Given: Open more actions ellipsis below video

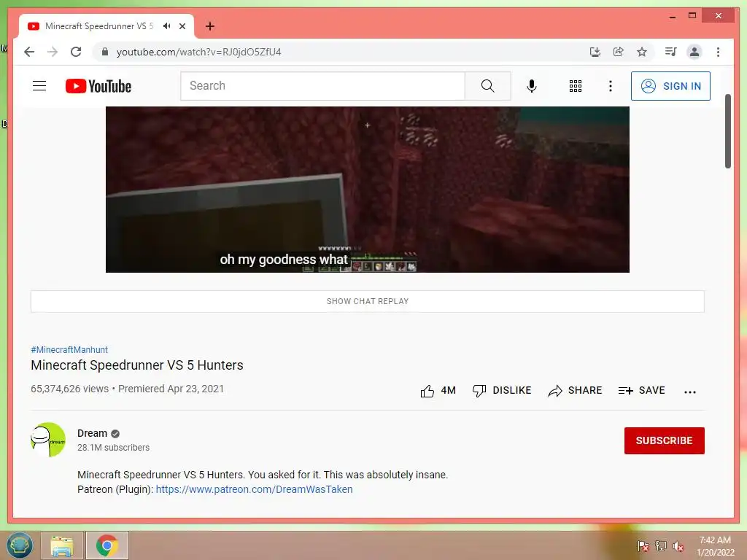Looking at the screenshot, I should point(690,392).
